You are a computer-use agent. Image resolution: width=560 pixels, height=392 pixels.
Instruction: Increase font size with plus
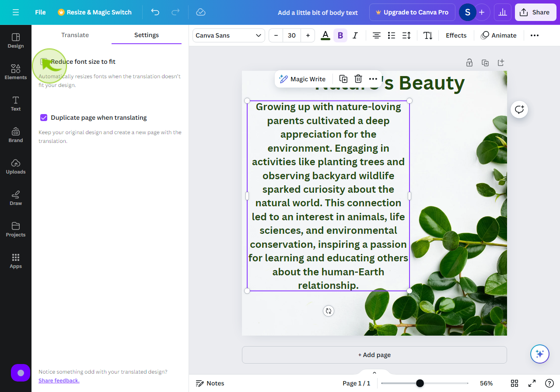308,35
